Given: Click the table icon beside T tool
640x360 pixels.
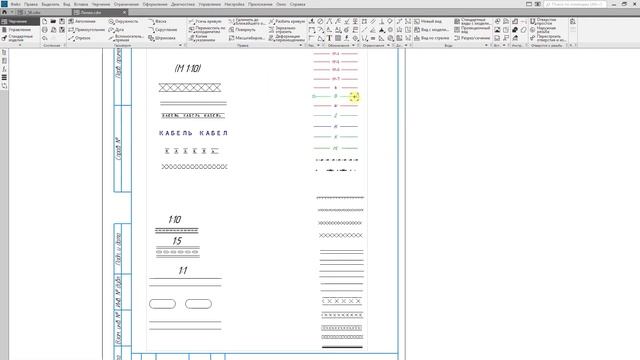Looking at the screenshot, I should pos(338,38).
